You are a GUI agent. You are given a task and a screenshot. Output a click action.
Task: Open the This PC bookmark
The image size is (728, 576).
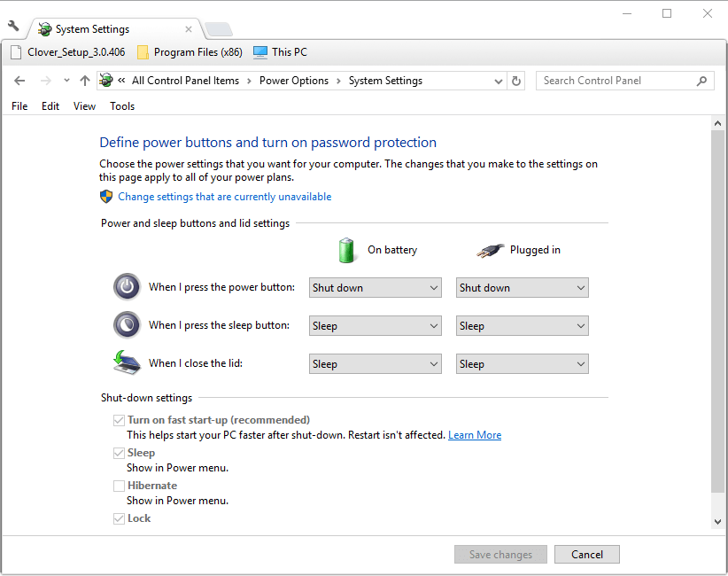(x=281, y=52)
